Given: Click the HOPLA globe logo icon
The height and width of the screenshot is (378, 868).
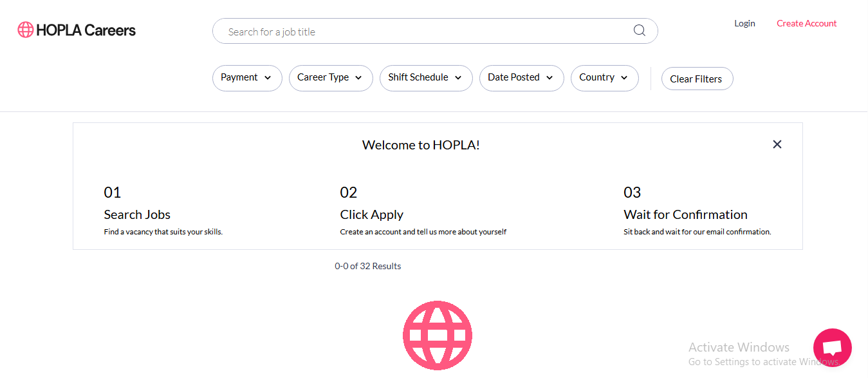Looking at the screenshot, I should [x=25, y=30].
